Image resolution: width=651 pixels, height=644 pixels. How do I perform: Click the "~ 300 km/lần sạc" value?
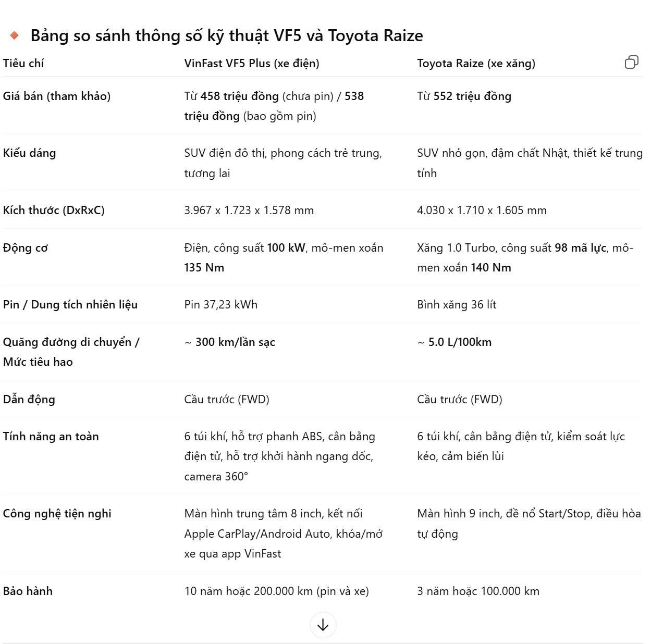[230, 342]
